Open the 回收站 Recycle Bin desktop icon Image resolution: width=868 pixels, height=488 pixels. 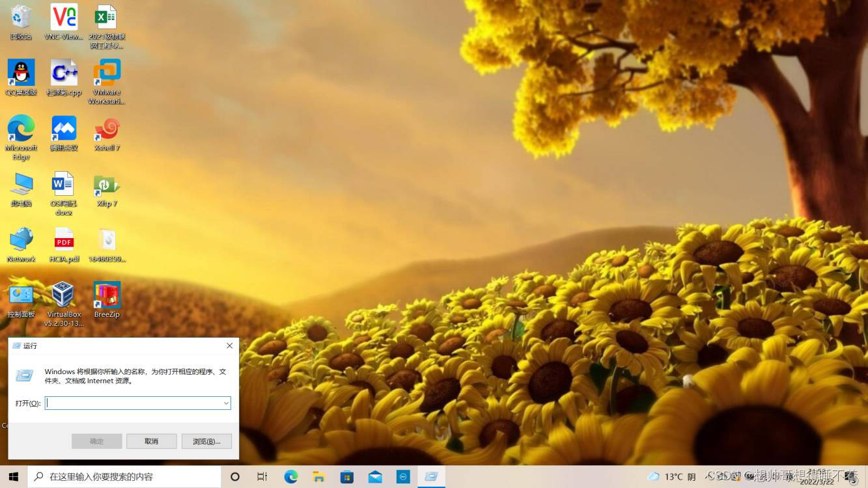(21, 22)
